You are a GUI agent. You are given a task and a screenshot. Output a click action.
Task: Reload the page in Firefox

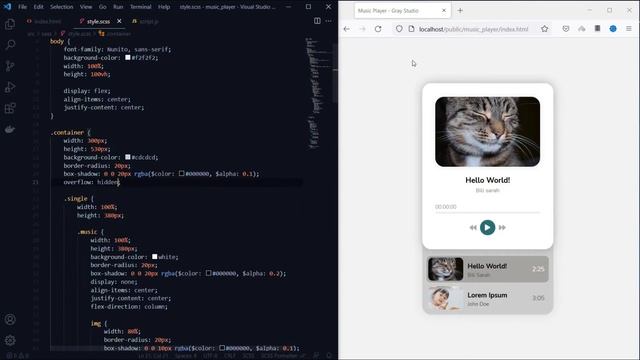click(x=378, y=29)
